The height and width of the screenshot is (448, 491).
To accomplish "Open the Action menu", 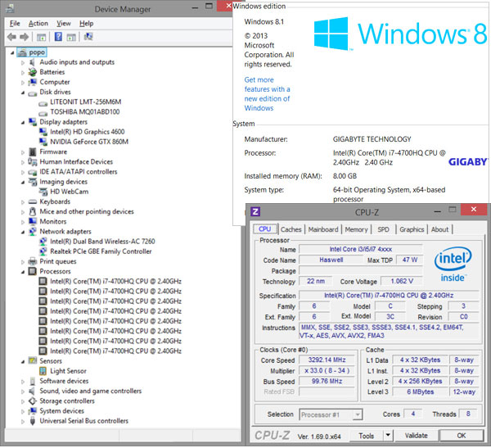I will click(38, 24).
